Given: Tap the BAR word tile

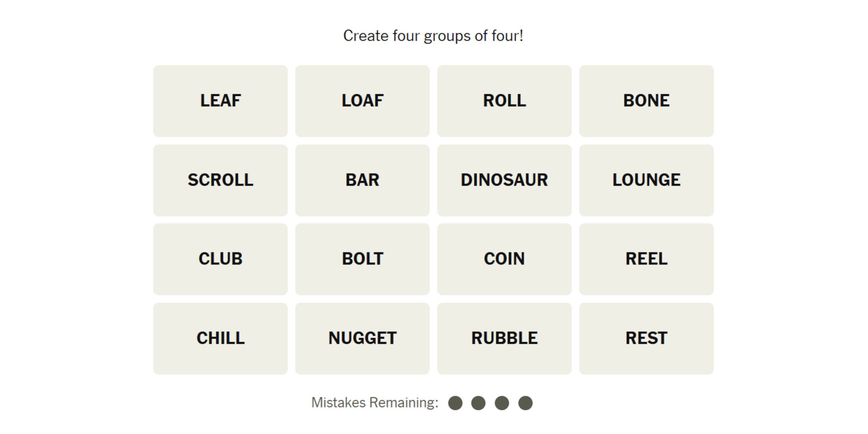Looking at the screenshot, I should pos(362,180).
